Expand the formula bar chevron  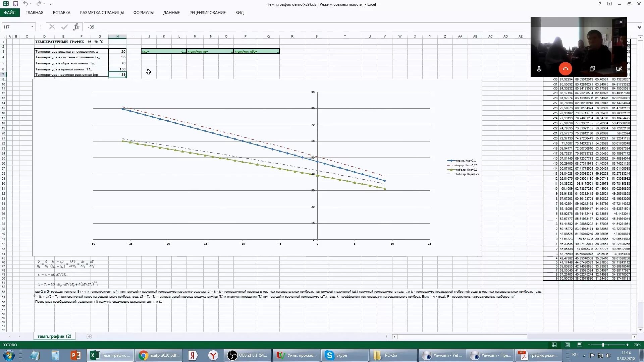[x=639, y=27]
